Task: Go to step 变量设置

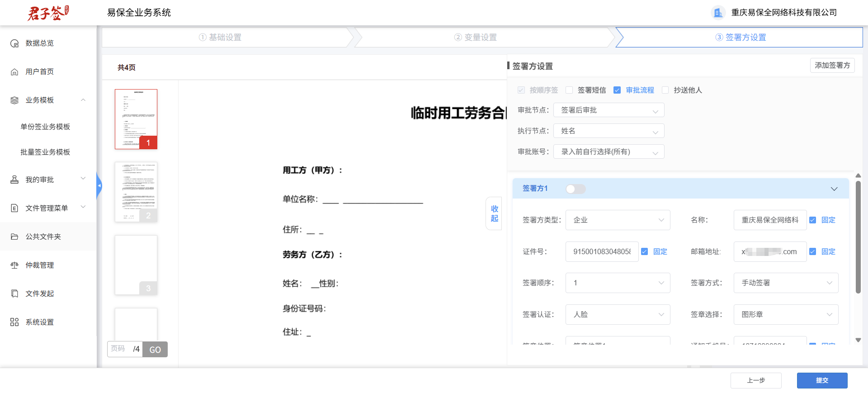Action: point(476,37)
